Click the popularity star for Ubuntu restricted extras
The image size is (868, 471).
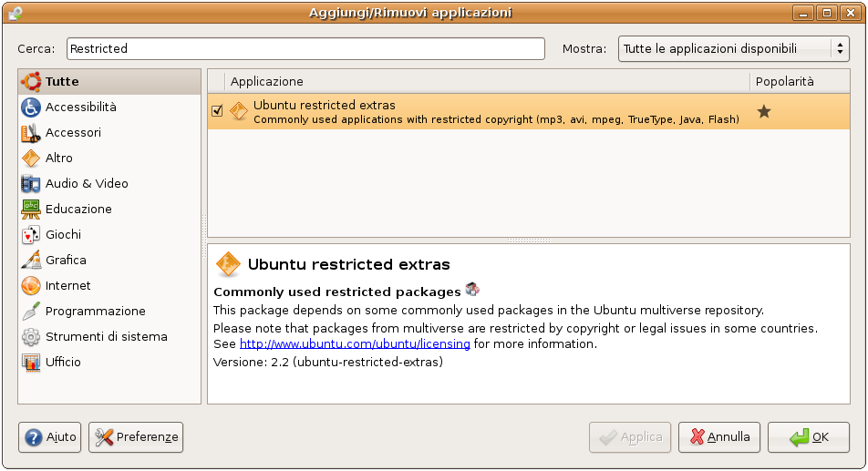764,111
